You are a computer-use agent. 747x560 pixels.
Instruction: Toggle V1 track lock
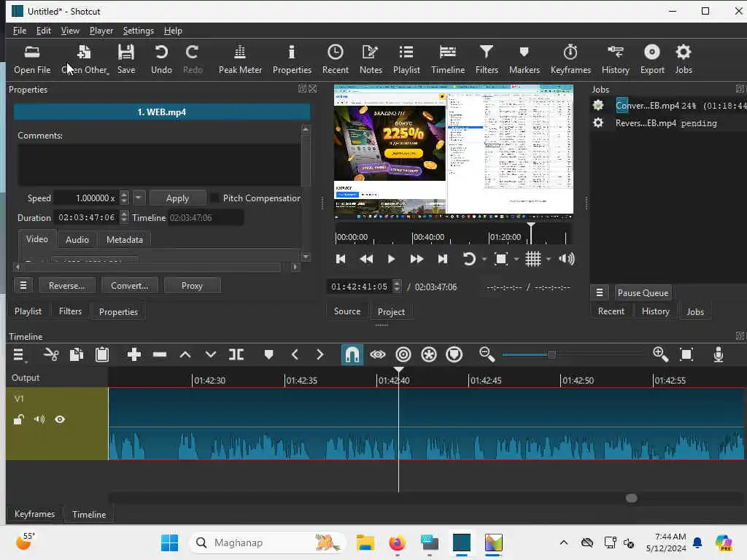pyautogui.click(x=18, y=419)
